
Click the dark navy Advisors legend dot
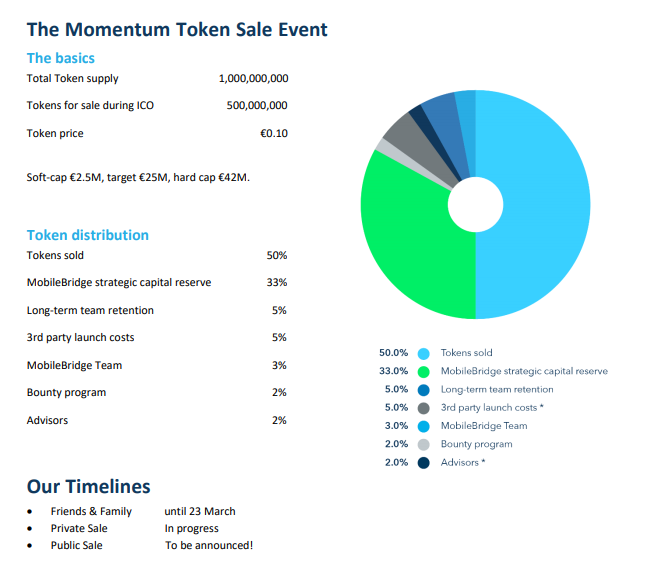pos(423,463)
